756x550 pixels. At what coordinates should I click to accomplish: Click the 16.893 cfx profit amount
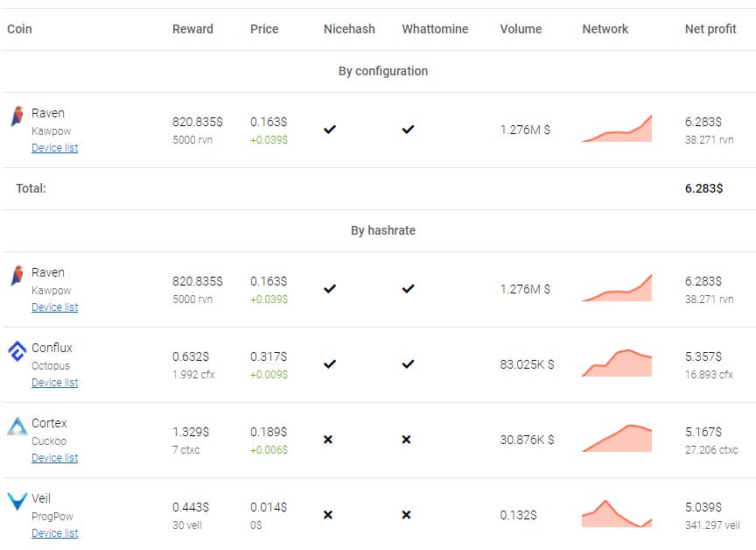pos(709,374)
